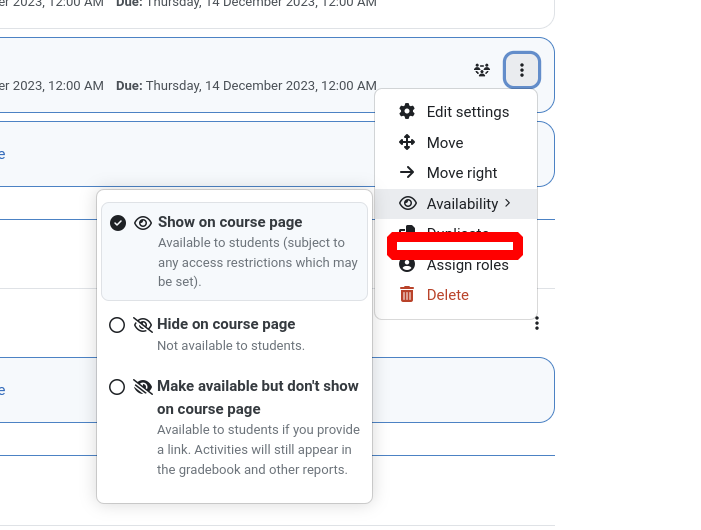This screenshot has width=701, height=530.
Task: Select Move right in the menu
Action: click(456, 172)
